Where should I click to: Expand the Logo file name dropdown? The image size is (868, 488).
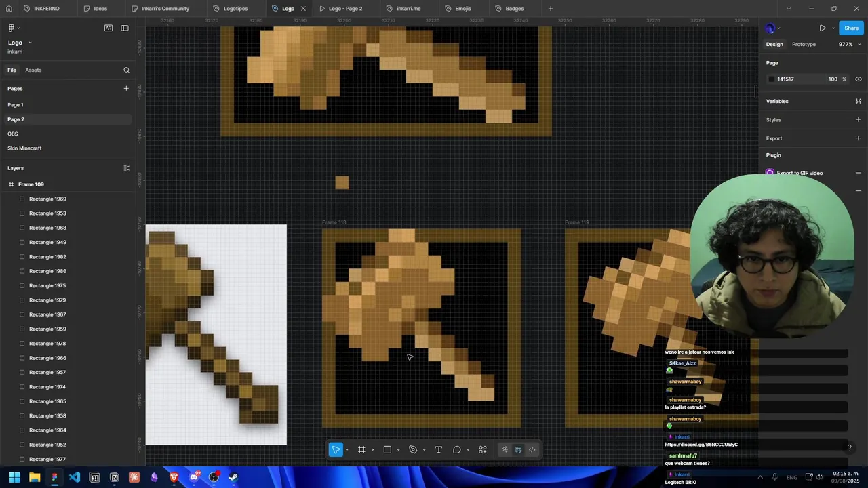click(30, 43)
